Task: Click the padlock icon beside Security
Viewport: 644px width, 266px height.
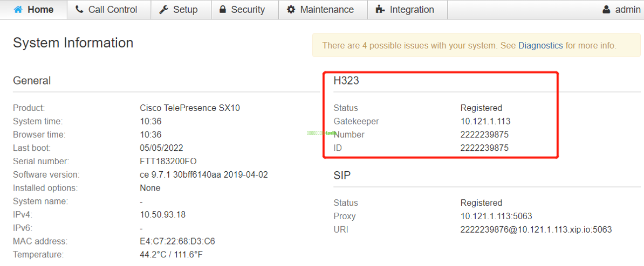Action: coord(222,10)
